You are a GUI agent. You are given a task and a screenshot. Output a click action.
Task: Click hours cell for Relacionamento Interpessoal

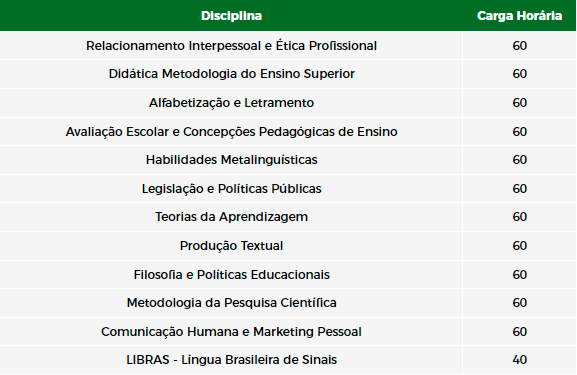[520, 46]
